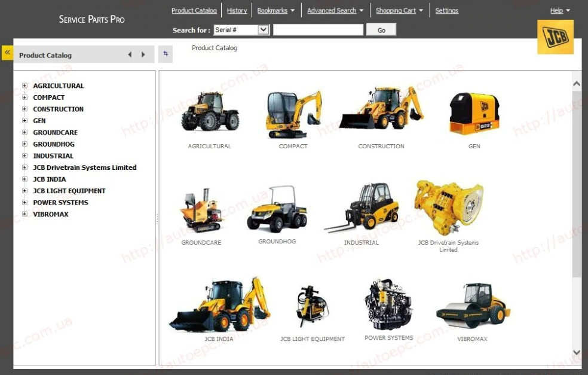
Task: Open the GROUNDHOG utility vehicle thumbnail
Action: (277, 209)
